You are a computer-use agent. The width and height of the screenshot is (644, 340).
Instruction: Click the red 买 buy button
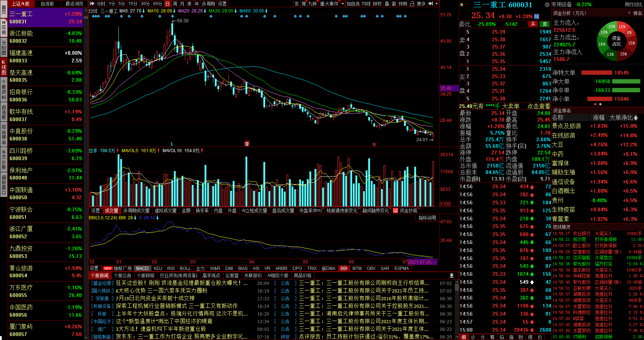pos(533,24)
